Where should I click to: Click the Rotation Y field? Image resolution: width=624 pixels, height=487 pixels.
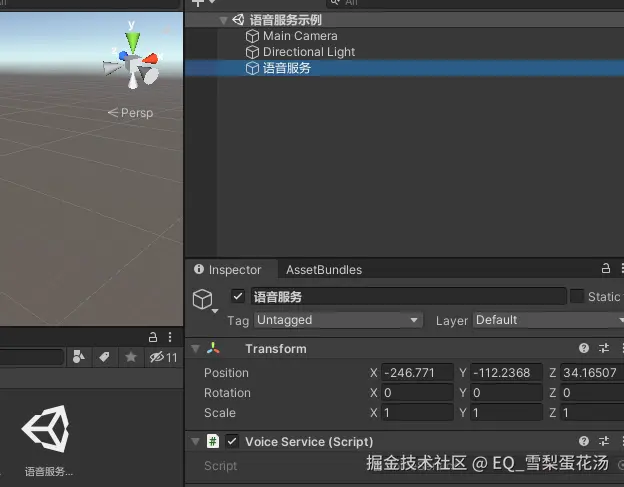click(506, 393)
